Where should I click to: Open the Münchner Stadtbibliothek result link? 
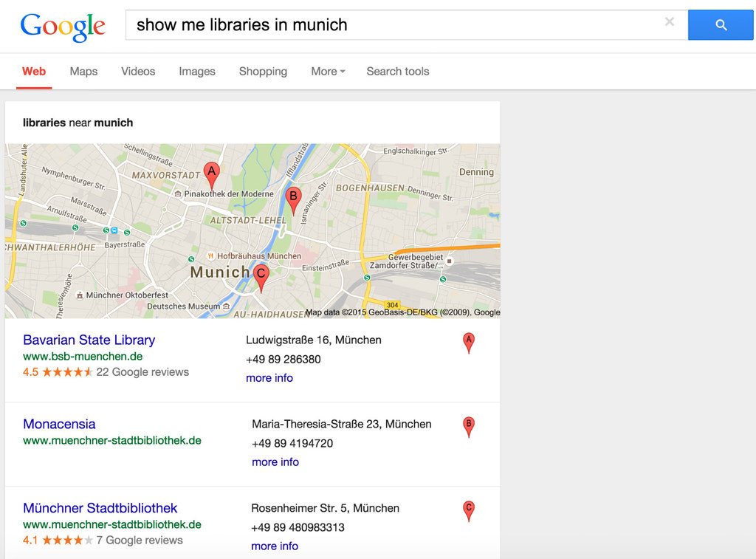pyautogui.click(x=100, y=508)
